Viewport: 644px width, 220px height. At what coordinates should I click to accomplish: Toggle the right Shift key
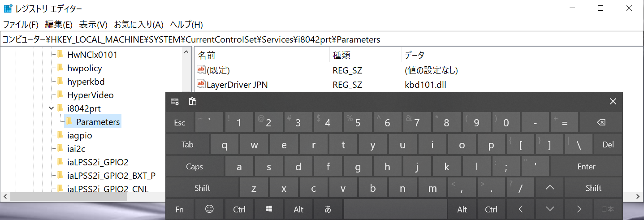(x=593, y=188)
